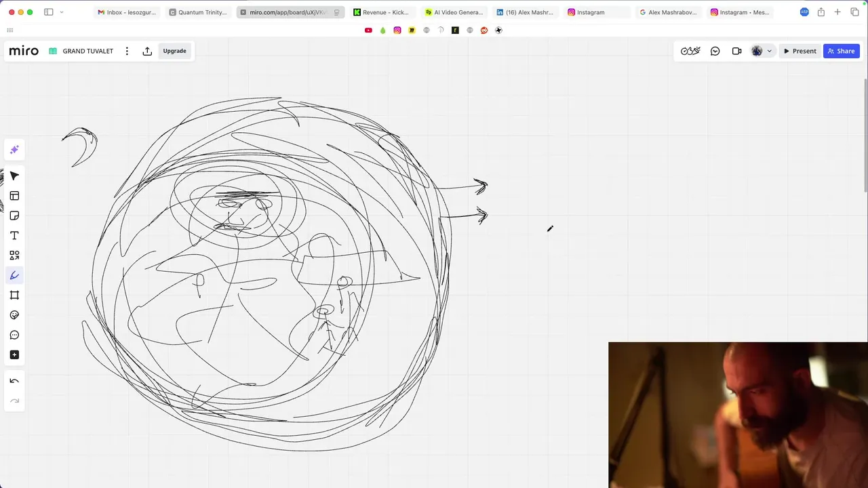The width and height of the screenshot is (868, 488).
Task: Click the miro.com address bar
Action: coord(290,12)
